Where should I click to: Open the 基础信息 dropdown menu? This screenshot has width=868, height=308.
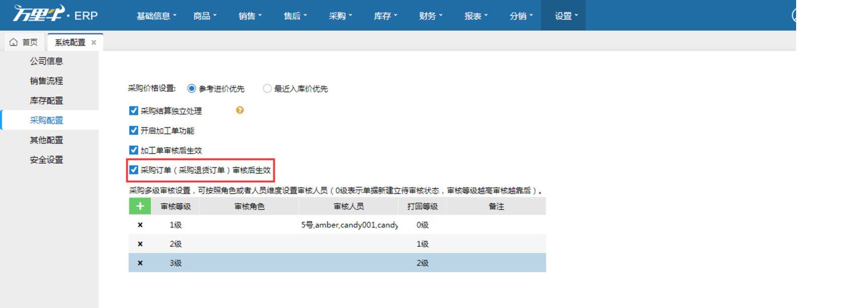point(156,16)
